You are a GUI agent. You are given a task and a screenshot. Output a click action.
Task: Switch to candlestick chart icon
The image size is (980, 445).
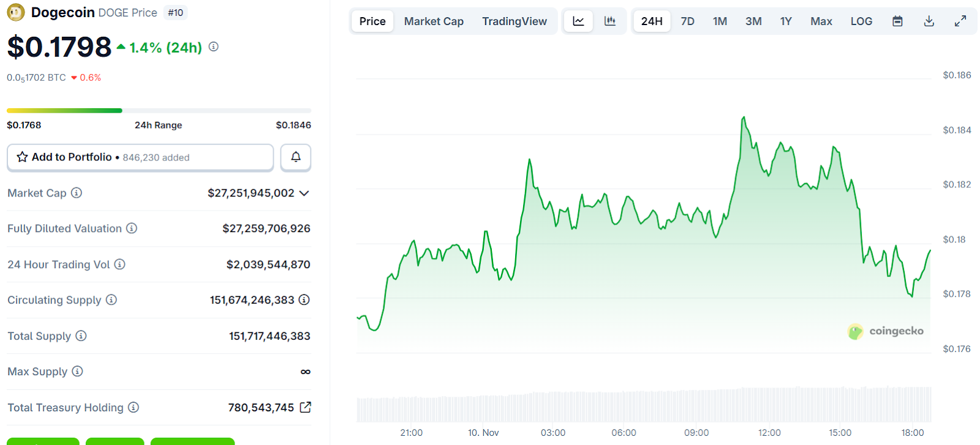[x=610, y=21]
